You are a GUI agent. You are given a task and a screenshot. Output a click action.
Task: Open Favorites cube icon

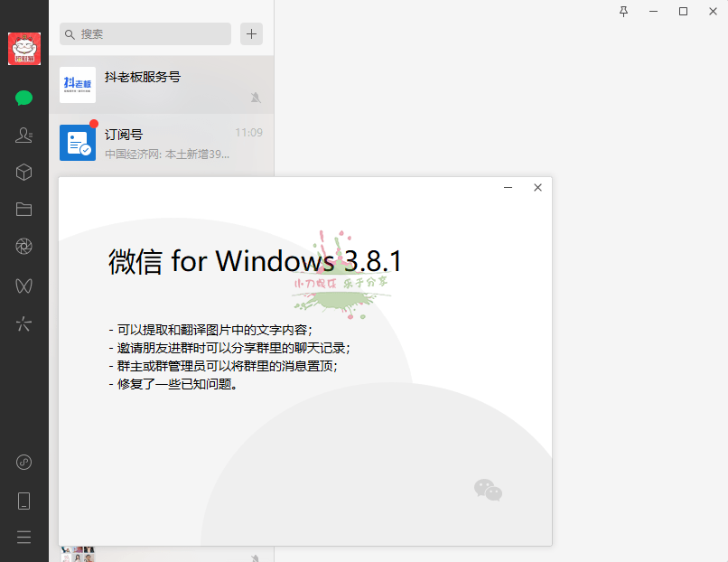click(23, 173)
